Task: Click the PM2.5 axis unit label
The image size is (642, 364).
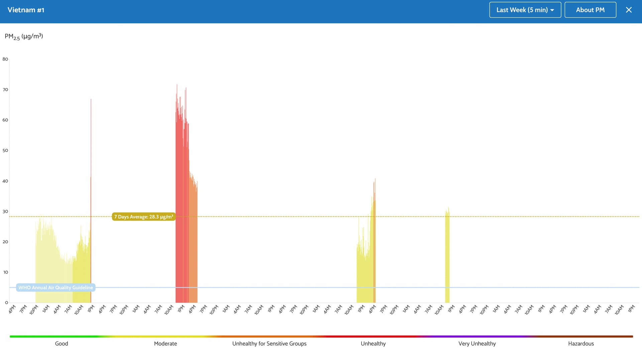Action: 24,36
